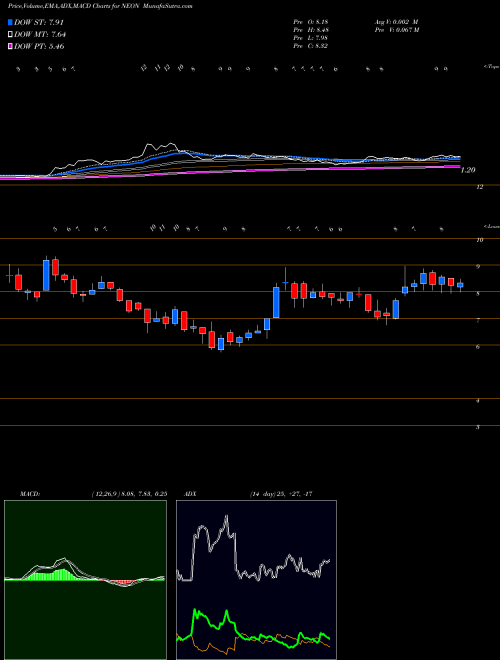The height and width of the screenshot is (660, 500).
Task: Click the 'Pre V: 0.067 M' value
Action: (x=396, y=30)
